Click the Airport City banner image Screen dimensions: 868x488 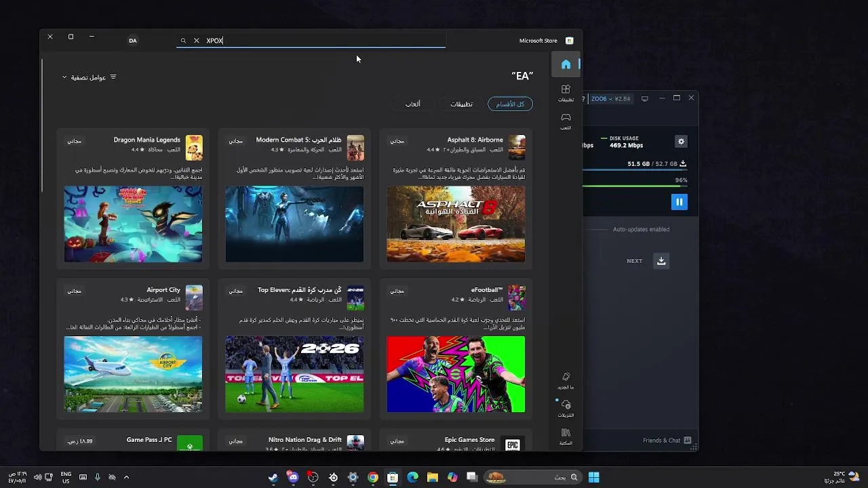[133, 374]
